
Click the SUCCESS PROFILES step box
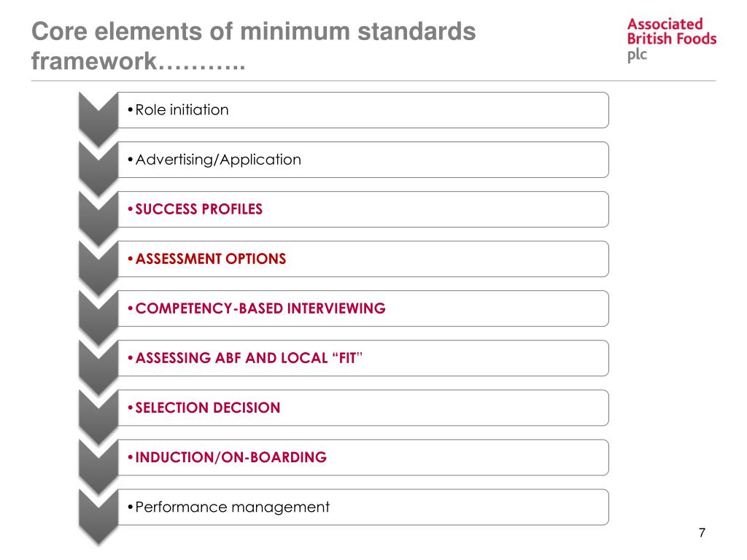pos(363,209)
